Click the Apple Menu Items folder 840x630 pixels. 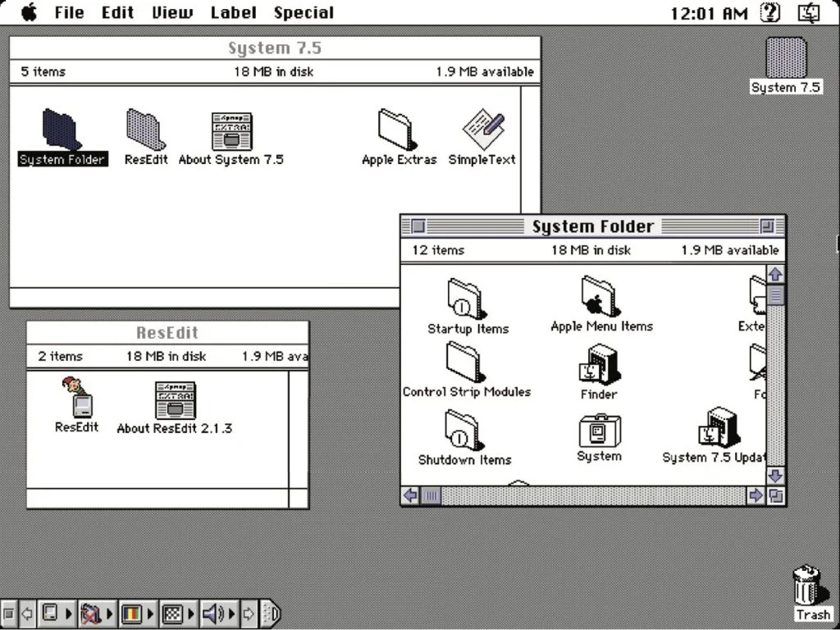pos(600,296)
